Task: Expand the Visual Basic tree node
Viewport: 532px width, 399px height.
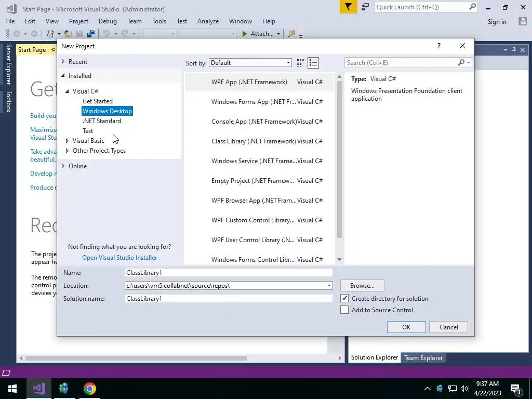Action: tap(67, 140)
